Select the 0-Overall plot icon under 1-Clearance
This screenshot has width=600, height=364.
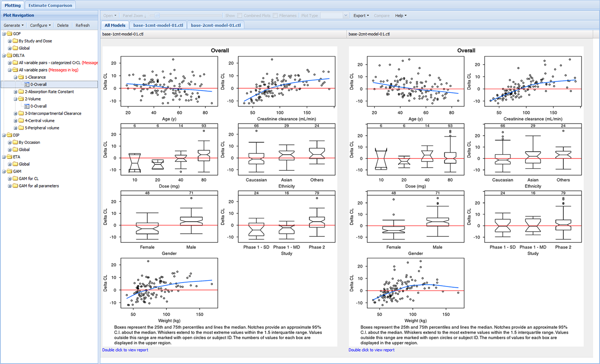tap(27, 84)
